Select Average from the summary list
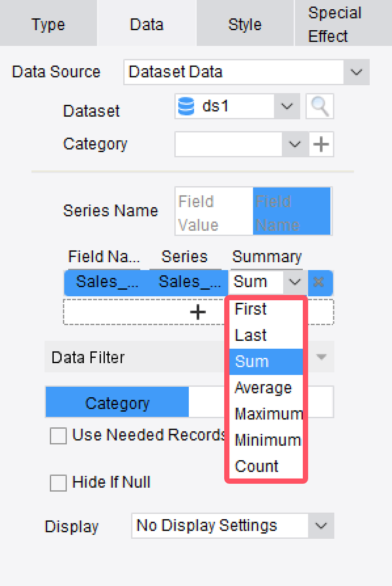The image size is (392, 586). (264, 387)
